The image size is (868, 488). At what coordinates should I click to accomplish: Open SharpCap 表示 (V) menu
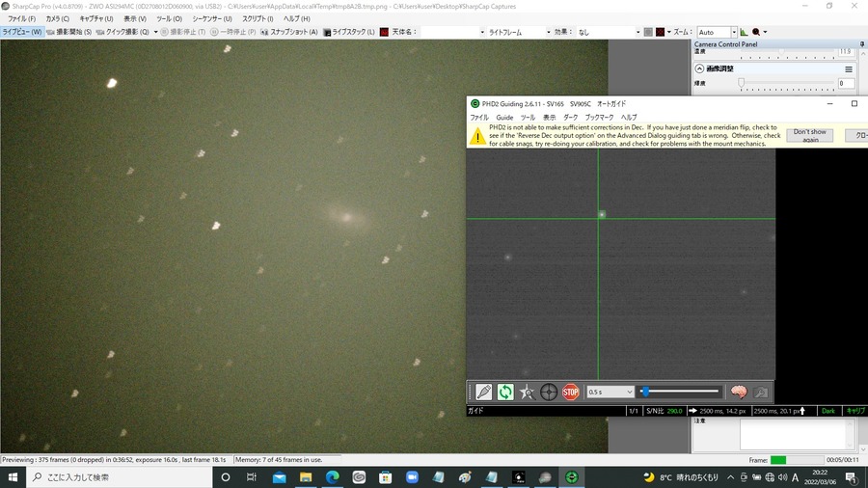point(134,18)
